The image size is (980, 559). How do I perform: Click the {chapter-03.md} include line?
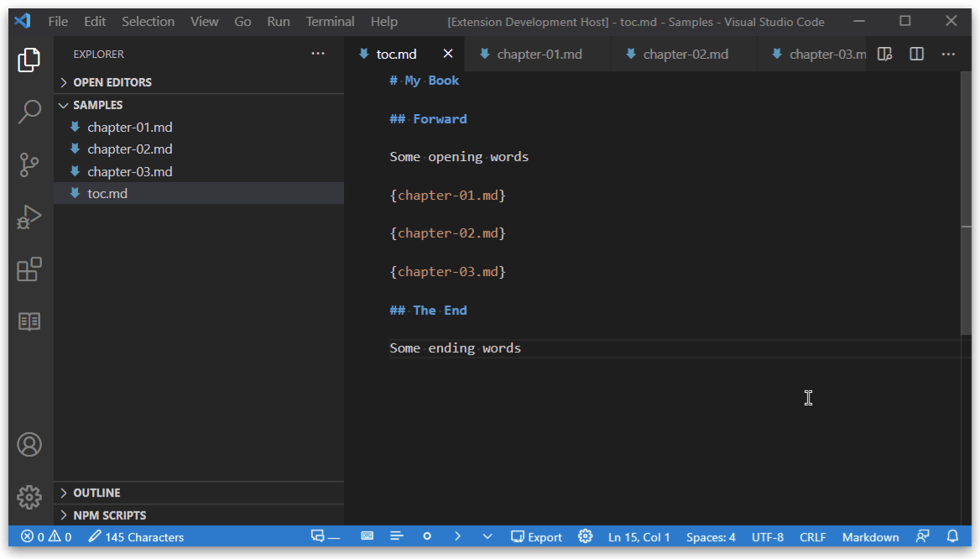click(447, 271)
